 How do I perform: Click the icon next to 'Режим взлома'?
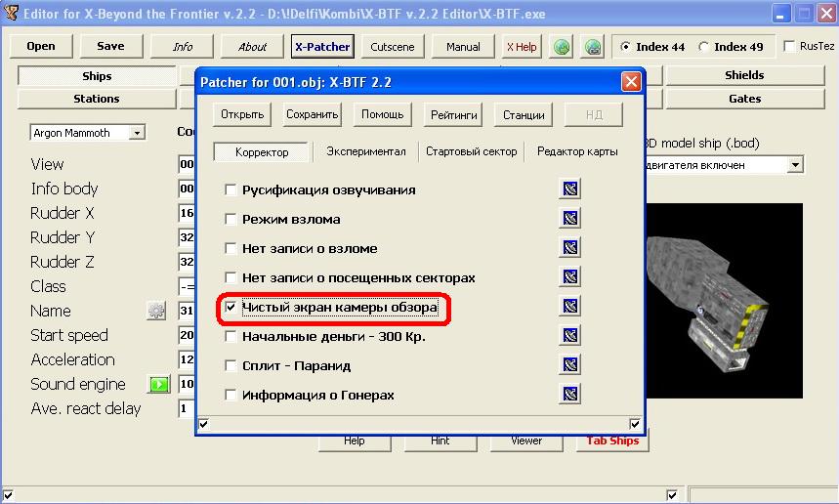(571, 219)
